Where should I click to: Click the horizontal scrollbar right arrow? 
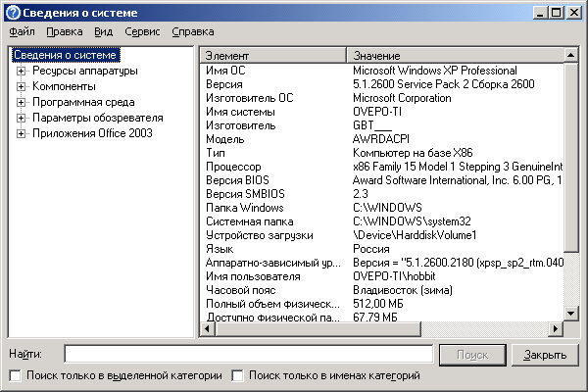556,329
